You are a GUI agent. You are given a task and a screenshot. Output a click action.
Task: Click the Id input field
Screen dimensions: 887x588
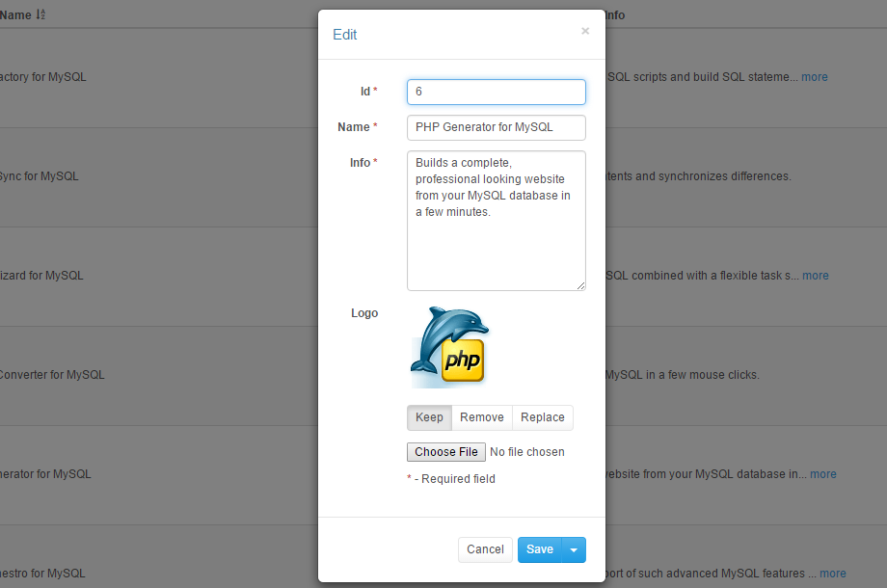click(x=496, y=92)
